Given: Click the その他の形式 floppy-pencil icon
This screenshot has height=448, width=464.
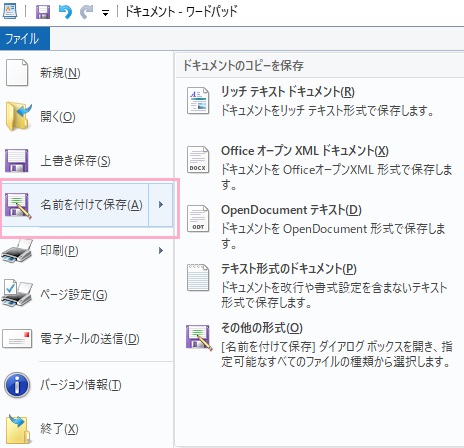Looking at the screenshot, I should point(199,337).
